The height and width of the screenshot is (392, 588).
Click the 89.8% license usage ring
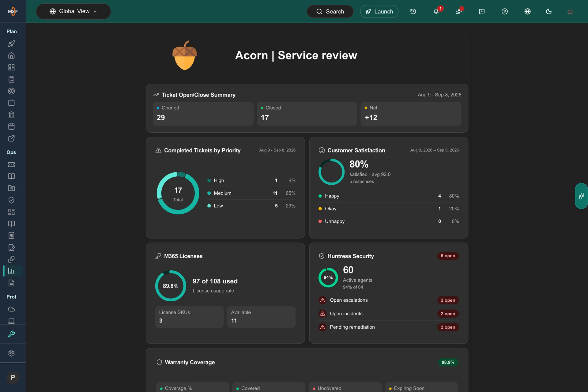[x=171, y=286]
